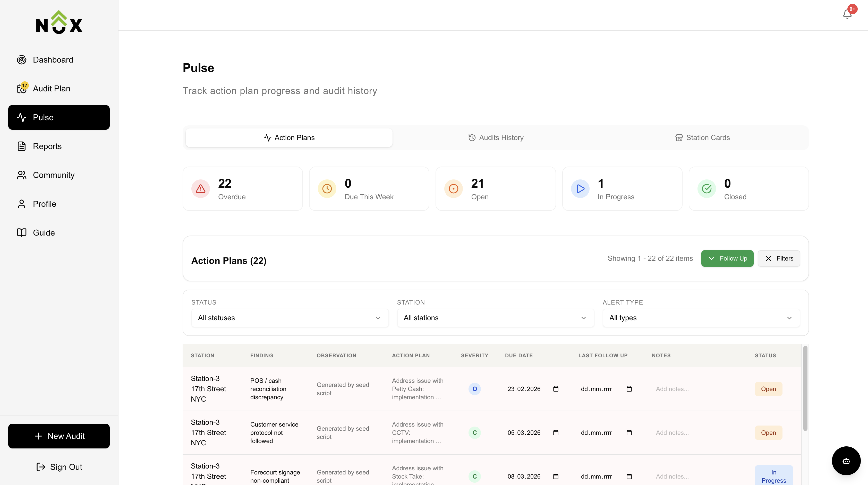Click the Overdue warning triangle icon
The height and width of the screenshot is (485, 868).
click(200, 189)
